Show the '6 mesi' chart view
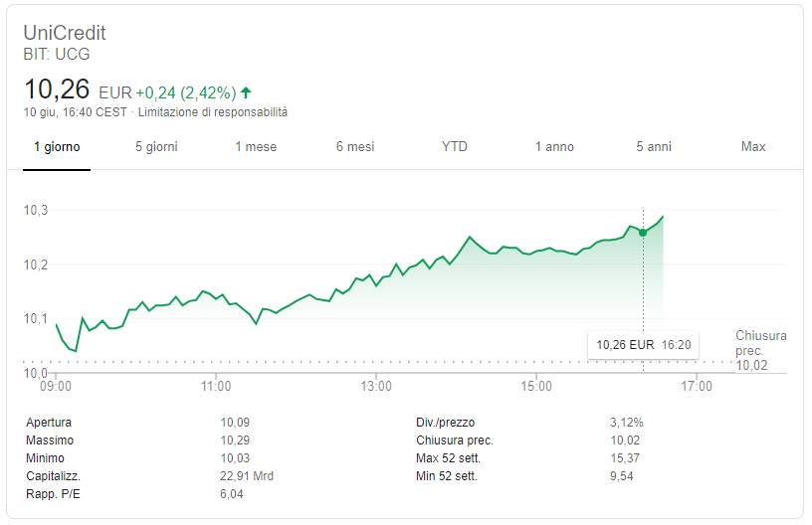Viewport: 812px width, 525px height. (x=355, y=147)
